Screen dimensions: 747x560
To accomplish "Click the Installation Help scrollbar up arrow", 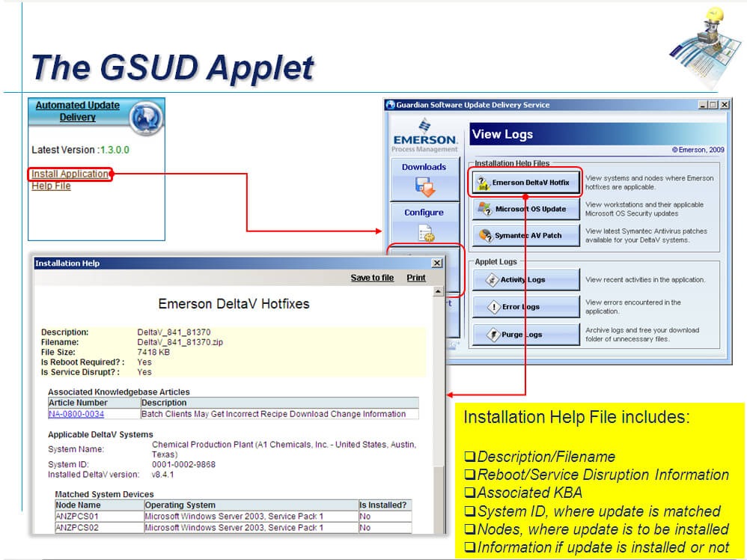I will coord(438,292).
